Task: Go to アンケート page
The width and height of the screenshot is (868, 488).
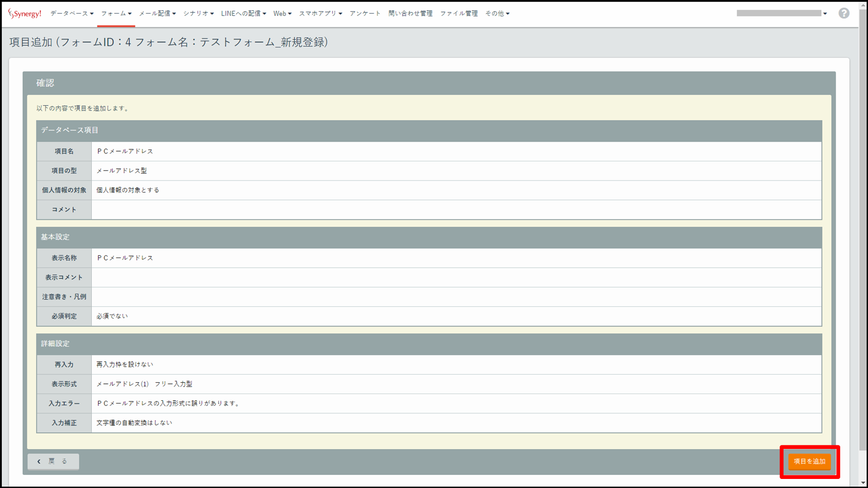Action: [x=365, y=14]
